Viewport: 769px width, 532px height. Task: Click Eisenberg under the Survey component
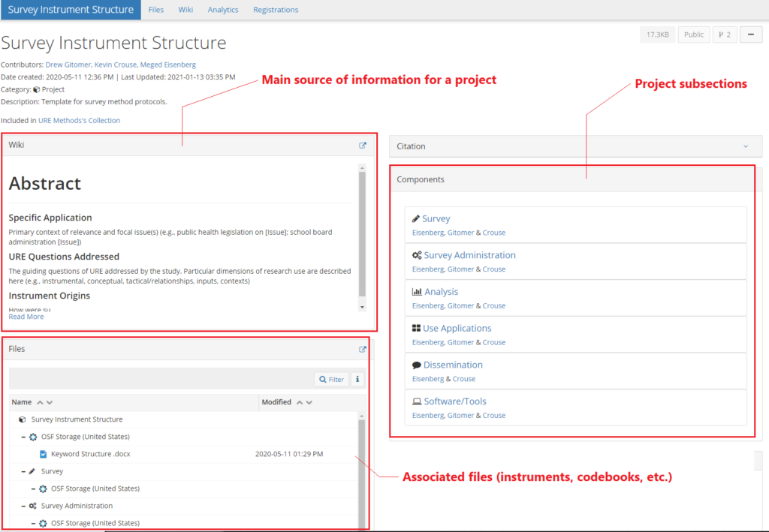pos(427,233)
